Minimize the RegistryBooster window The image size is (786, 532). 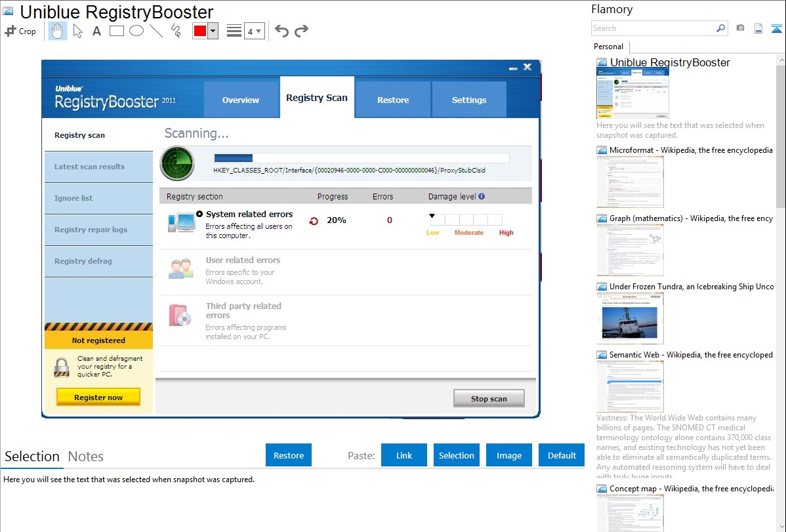click(513, 68)
